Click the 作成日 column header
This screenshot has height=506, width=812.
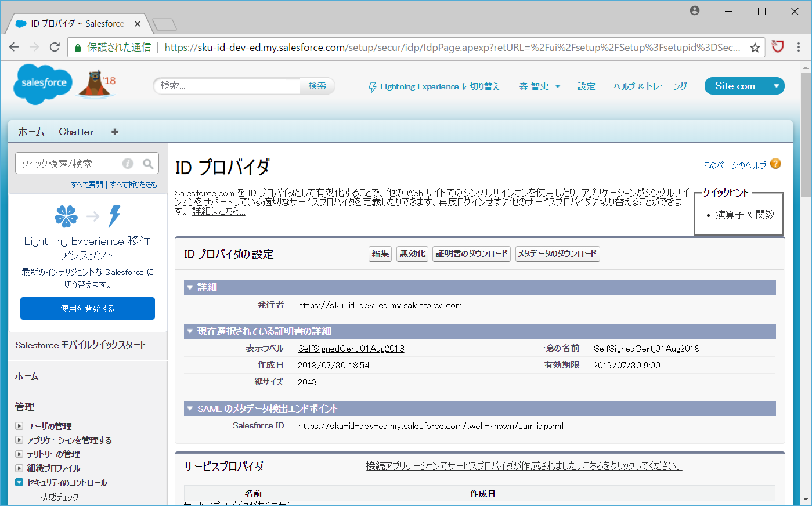click(483, 494)
